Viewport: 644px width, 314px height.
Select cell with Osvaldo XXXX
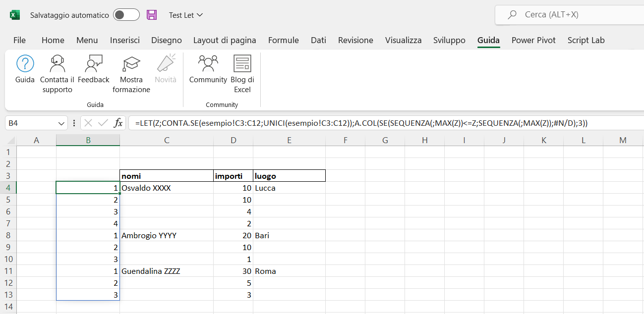click(x=167, y=188)
